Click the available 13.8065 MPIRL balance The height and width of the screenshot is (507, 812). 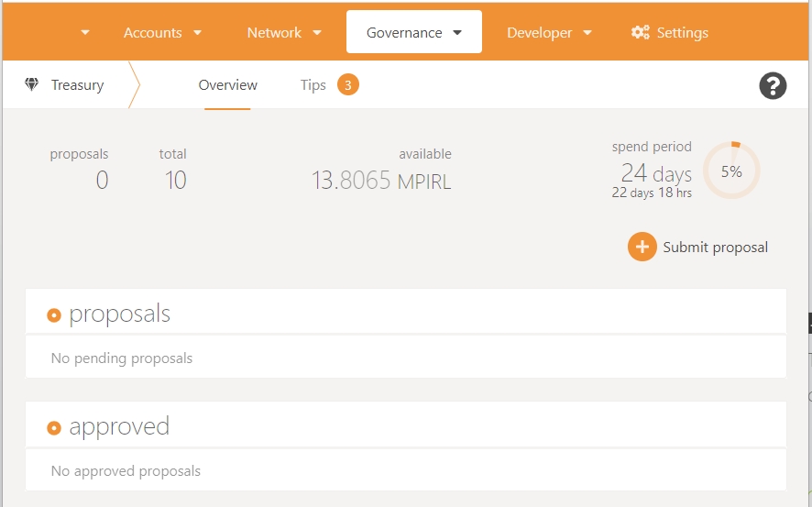[x=381, y=181]
